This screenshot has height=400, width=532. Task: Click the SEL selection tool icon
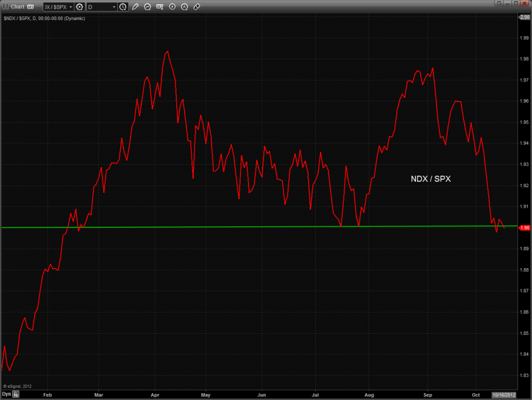click(160, 7)
